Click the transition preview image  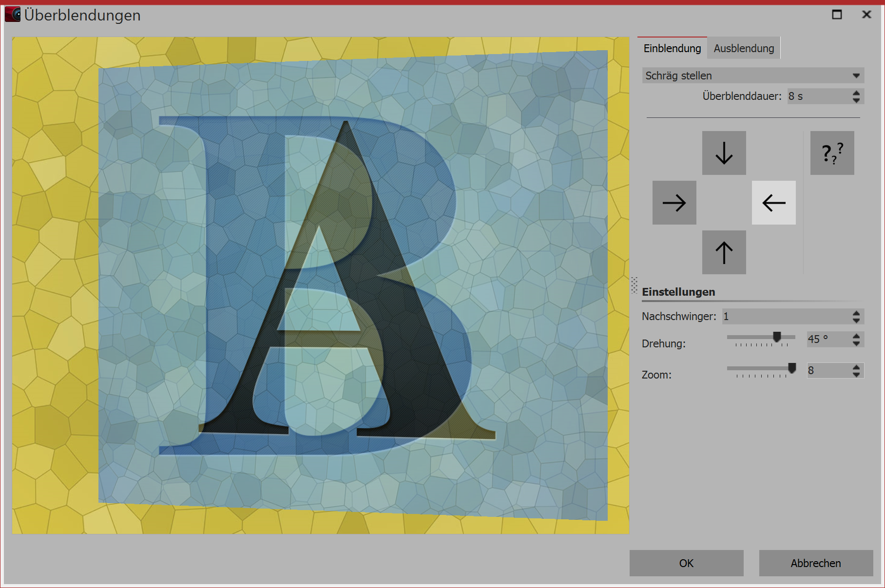coord(321,285)
